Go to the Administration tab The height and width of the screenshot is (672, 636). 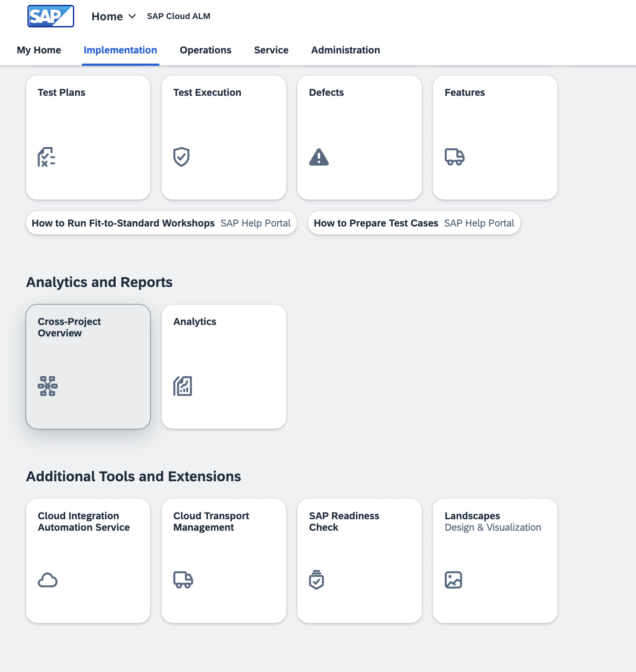(345, 50)
